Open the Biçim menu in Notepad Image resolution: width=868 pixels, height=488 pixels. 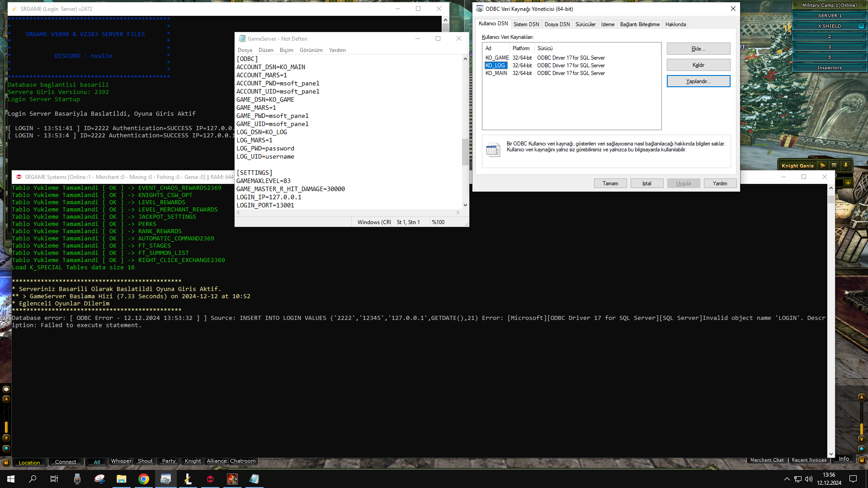click(x=286, y=50)
